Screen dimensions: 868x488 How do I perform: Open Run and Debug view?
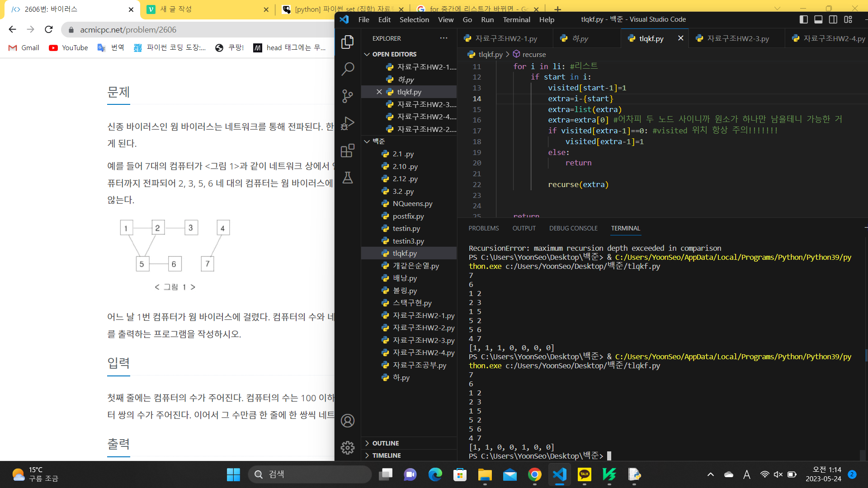347,123
